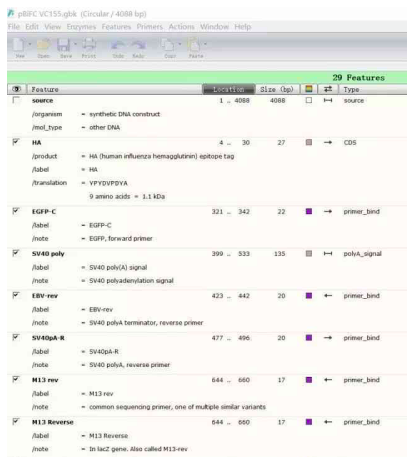The height and width of the screenshot is (457, 410).
Task: Enable the source feature checkbox
Action: 16,100
